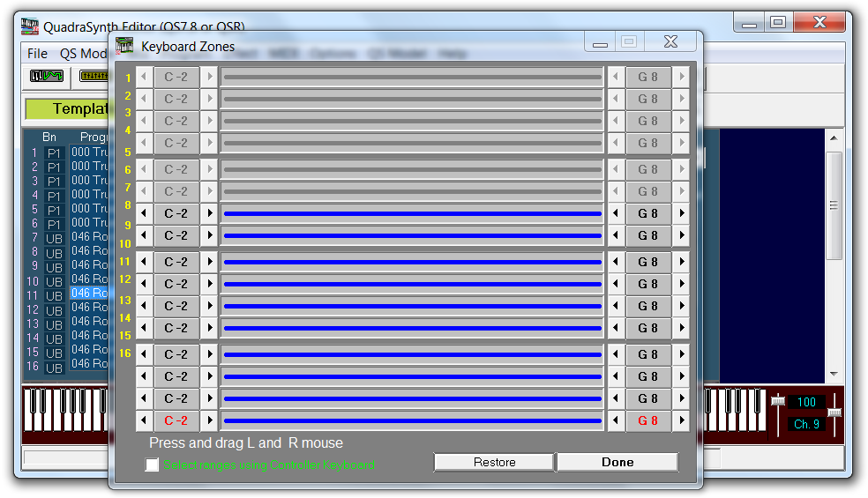Click Done to close Keyboard Zones
The height and width of the screenshot is (498, 868).
(617, 462)
